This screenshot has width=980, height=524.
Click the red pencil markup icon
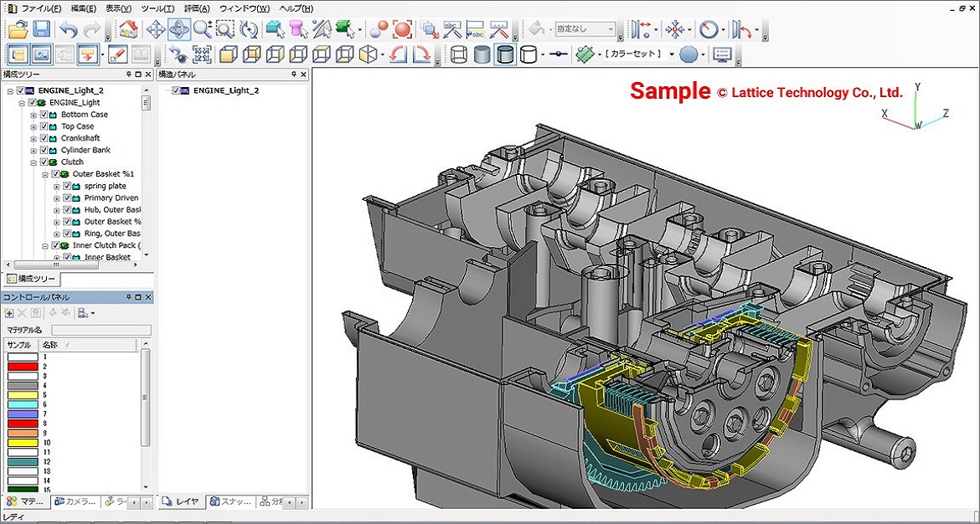tap(117, 55)
